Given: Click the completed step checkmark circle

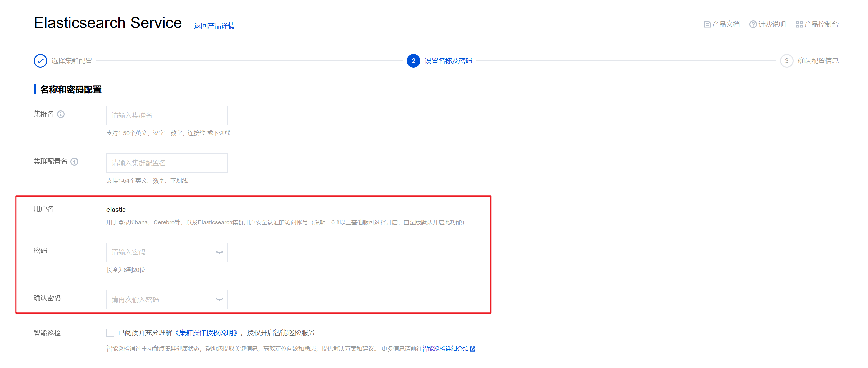Looking at the screenshot, I should click(x=40, y=61).
